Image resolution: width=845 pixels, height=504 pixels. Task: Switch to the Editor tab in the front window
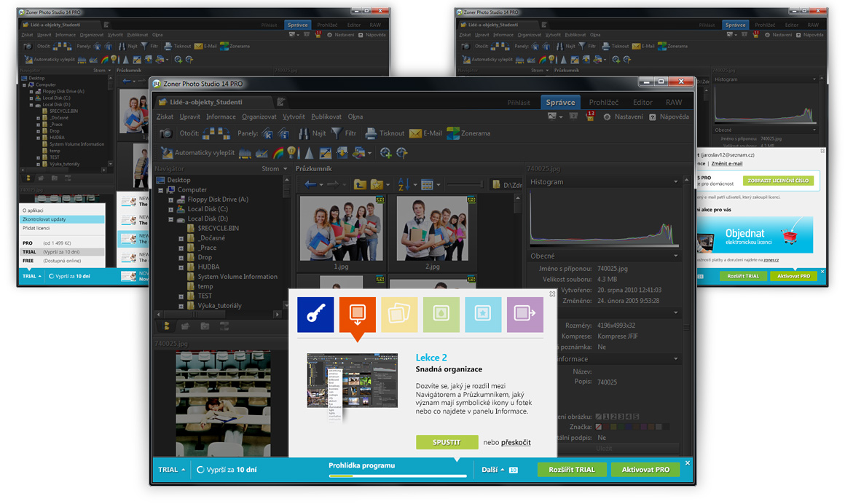pos(642,103)
